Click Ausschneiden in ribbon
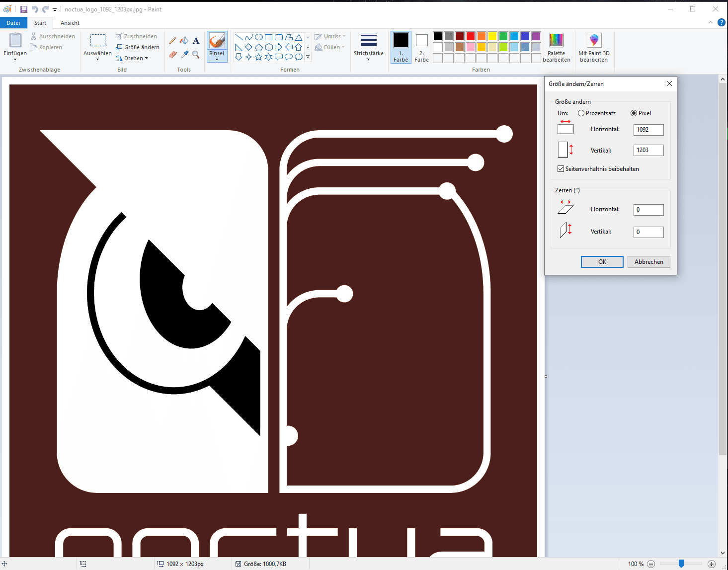Image resolution: width=728 pixels, height=570 pixels. click(53, 36)
